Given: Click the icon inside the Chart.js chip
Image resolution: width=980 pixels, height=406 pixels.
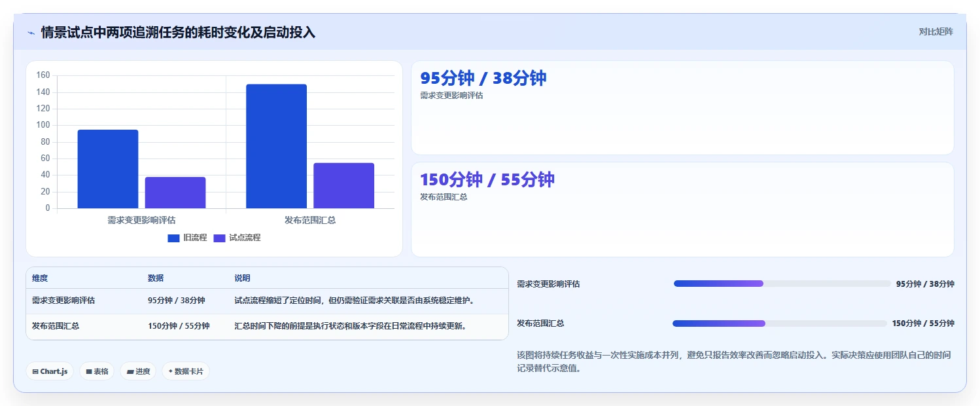Looking at the screenshot, I should (35, 372).
